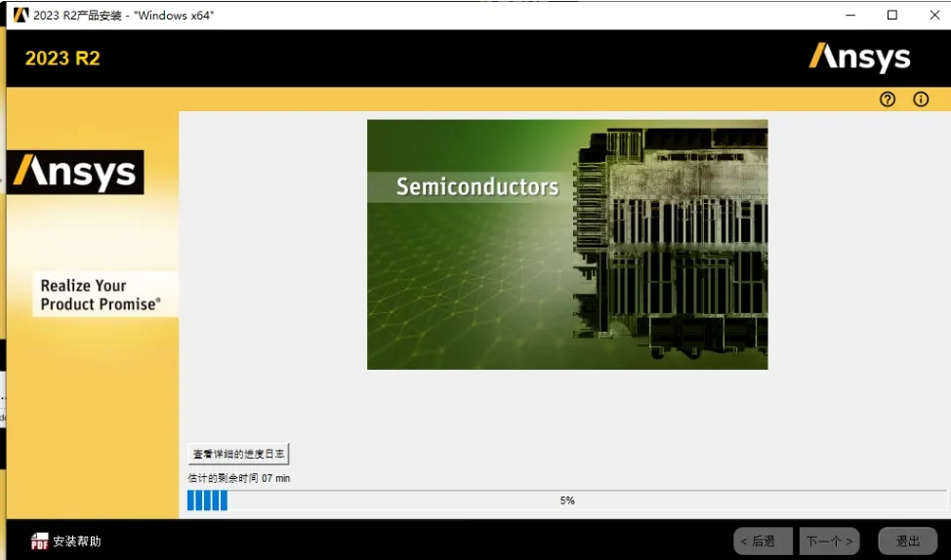Open the information circle icon
Screen dimensions: 951x560
[x=921, y=100]
